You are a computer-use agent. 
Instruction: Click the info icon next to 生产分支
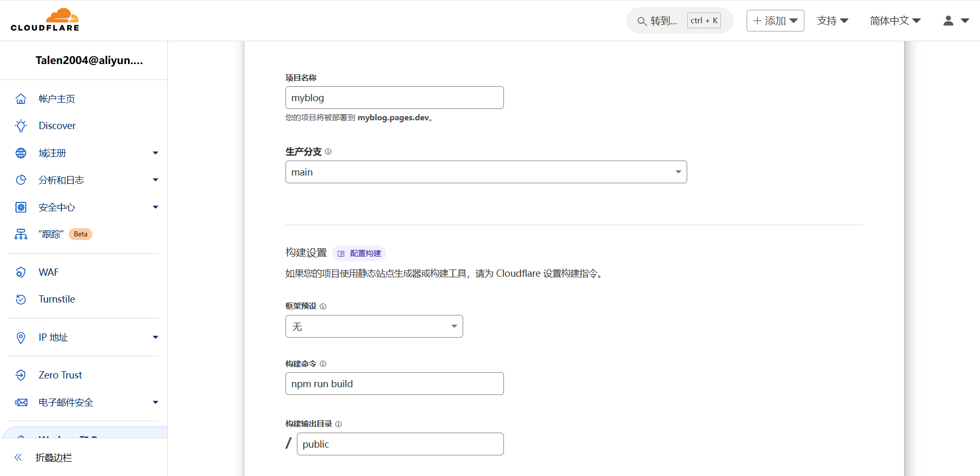coord(328,152)
